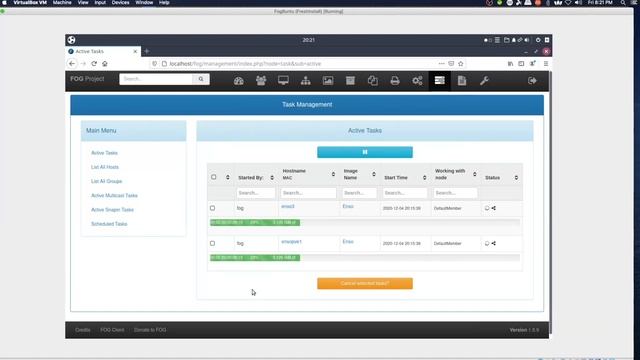Open Active Snapin Tasks in Main Menu
Viewport: 640px width, 360px height.
[x=112, y=210]
